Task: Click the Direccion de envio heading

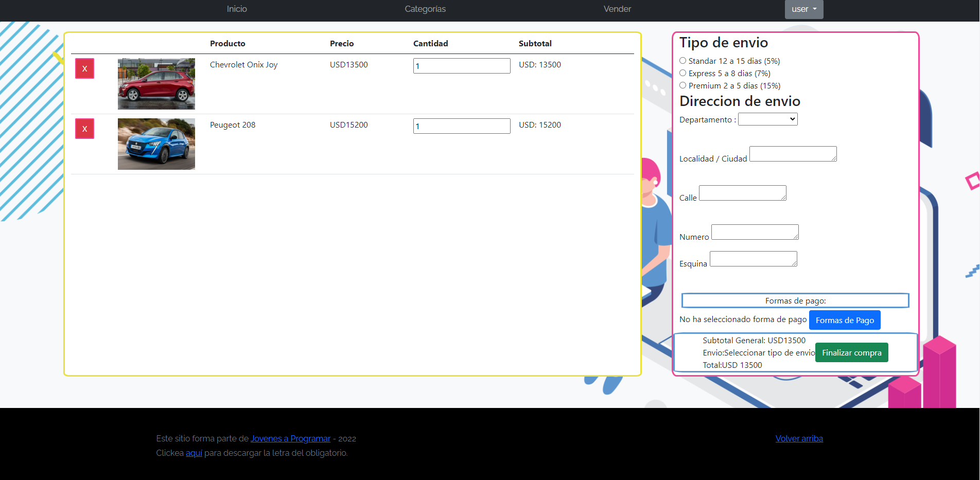Action: click(740, 101)
